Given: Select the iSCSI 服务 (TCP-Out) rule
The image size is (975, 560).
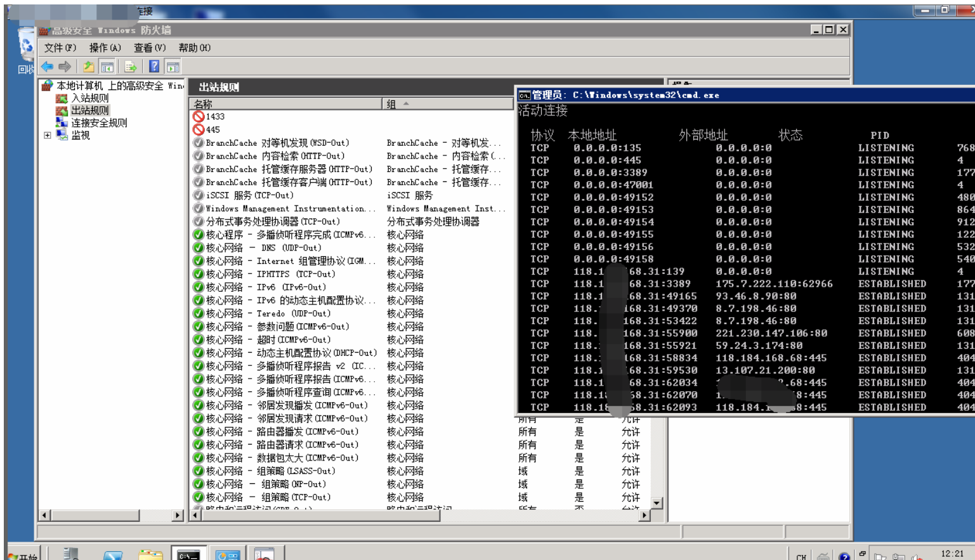Looking at the screenshot, I should [x=249, y=195].
